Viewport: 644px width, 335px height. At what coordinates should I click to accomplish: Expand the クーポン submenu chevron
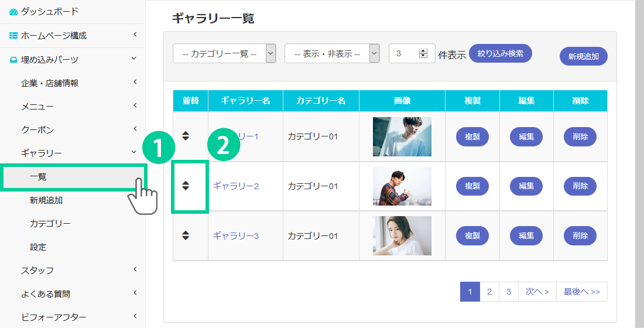coord(135,129)
